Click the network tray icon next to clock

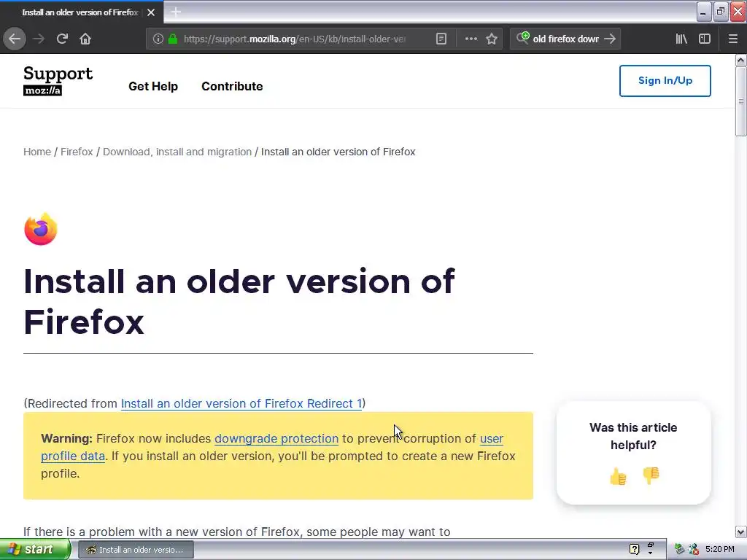[694, 549]
